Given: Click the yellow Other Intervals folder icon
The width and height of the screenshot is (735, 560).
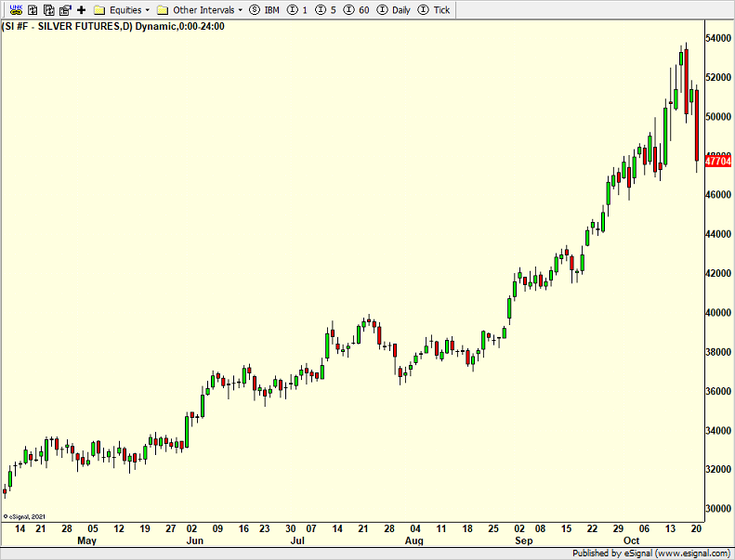Looking at the screenshot, I should 163,9.
